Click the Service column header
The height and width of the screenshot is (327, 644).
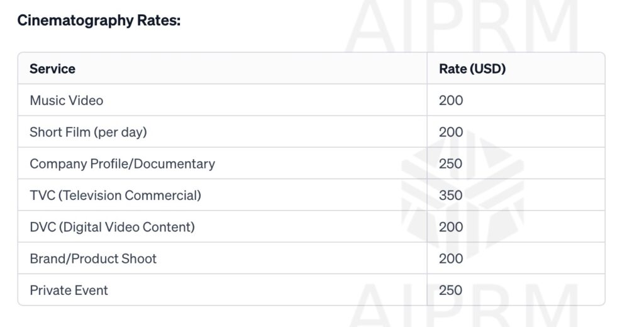click(x=52, y=69)
